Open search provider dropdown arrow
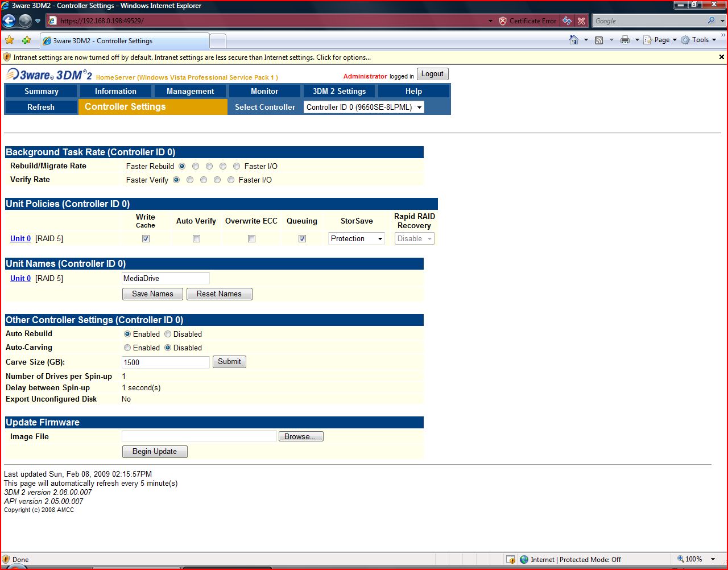Screen dimensions: 728x570 (722, 21)
